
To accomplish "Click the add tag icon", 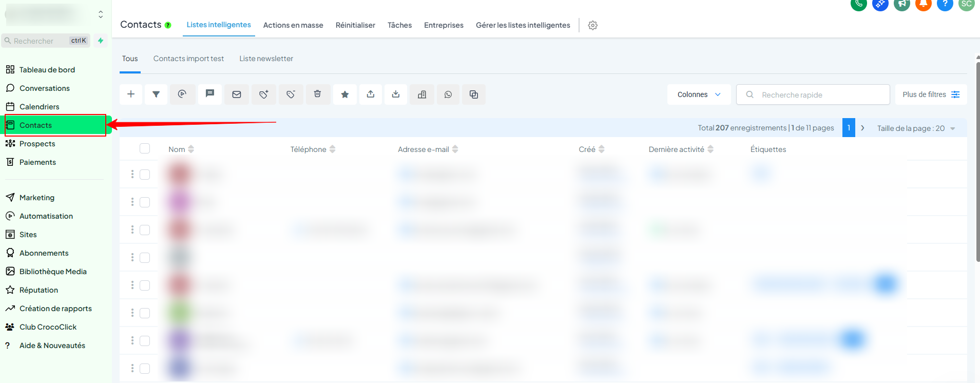I will pos(264,94).
